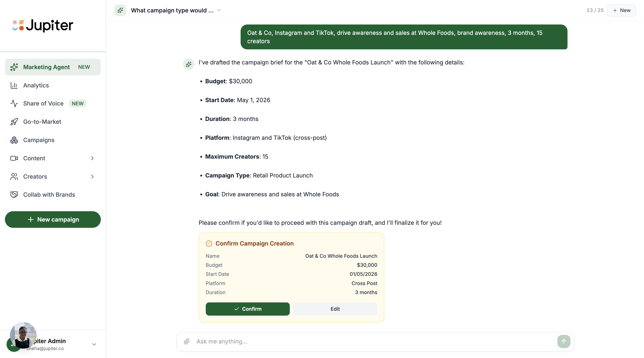Viewport: 644px width, 358px height.
Task: Click the paperclip attachment icon
Action: tap(187, 341)
